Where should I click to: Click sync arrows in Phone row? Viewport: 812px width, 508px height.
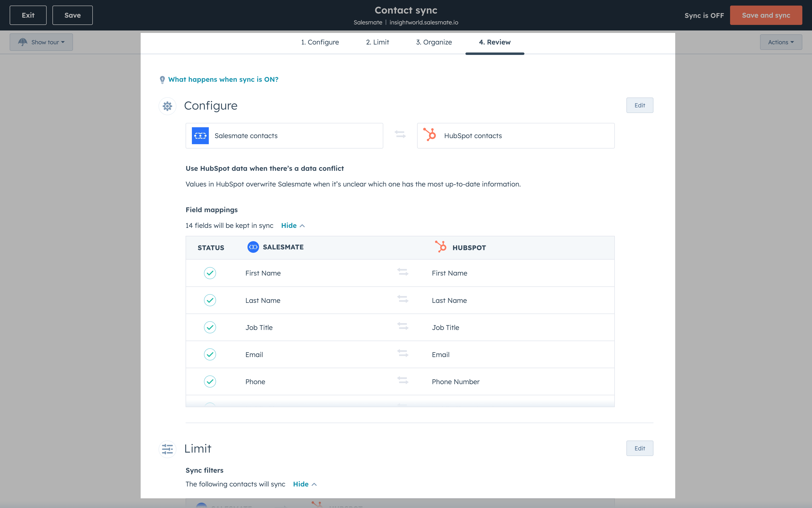[403, 380]
